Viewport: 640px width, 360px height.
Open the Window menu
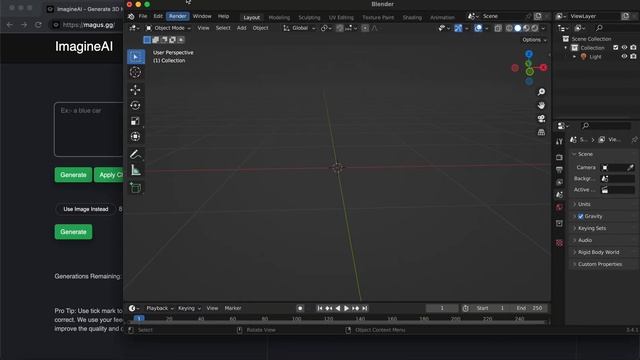(x=202, y=16)
